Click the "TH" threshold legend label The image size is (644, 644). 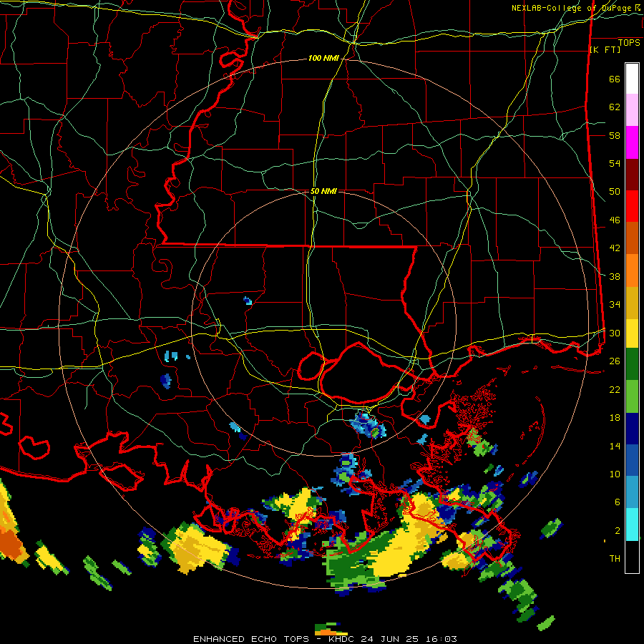pos(615,559)
